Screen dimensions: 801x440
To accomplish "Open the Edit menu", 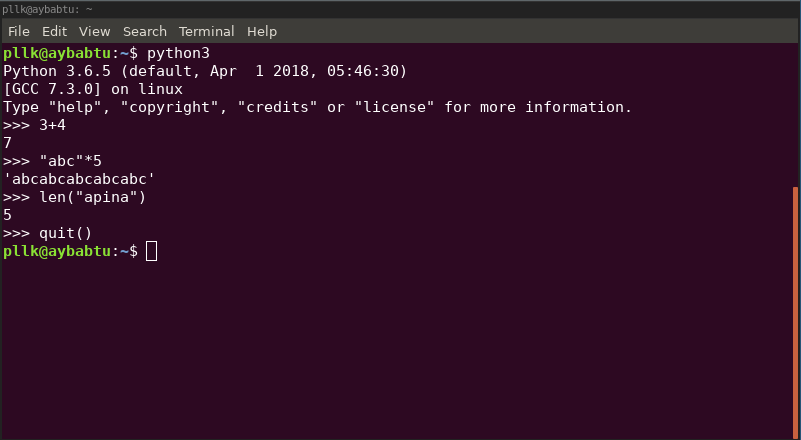I will (55, 31).
